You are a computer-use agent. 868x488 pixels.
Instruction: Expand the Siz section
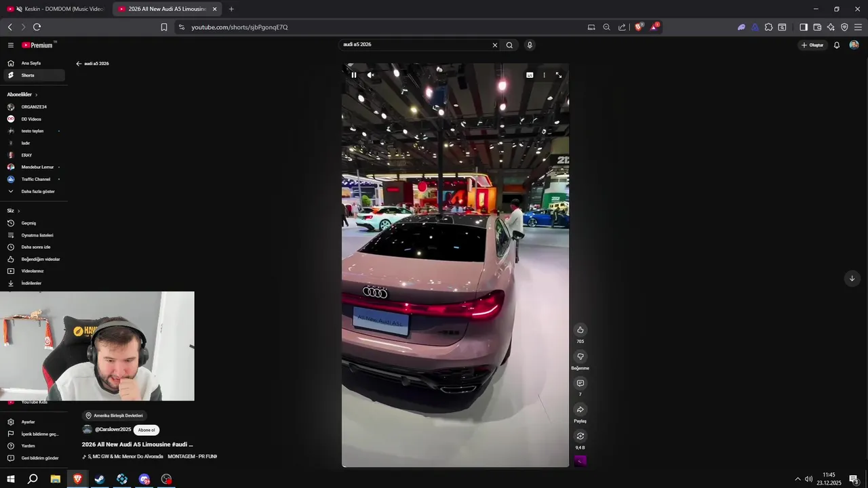pos(14,211)
